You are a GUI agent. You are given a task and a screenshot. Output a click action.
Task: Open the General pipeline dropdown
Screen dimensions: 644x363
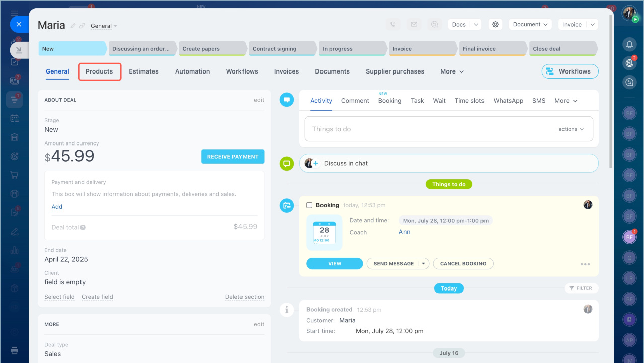[x=104, y=26]
